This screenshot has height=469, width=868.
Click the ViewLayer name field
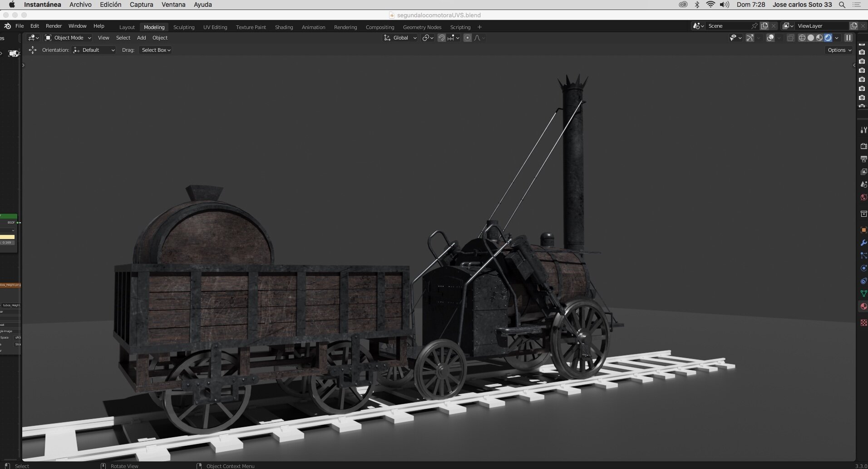point(822,26)
